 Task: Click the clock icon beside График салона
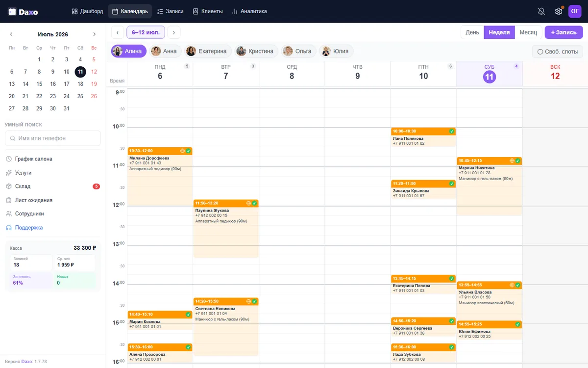pos(9,159)
